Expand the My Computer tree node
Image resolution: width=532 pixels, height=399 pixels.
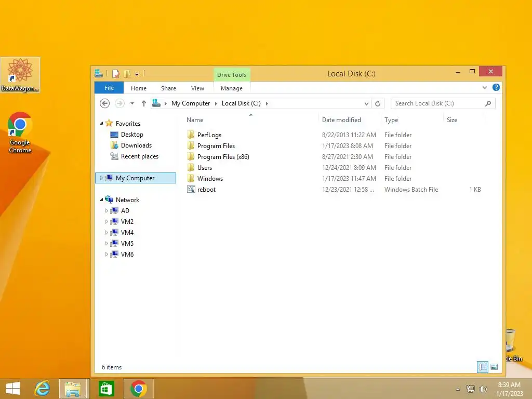point(101,178)
